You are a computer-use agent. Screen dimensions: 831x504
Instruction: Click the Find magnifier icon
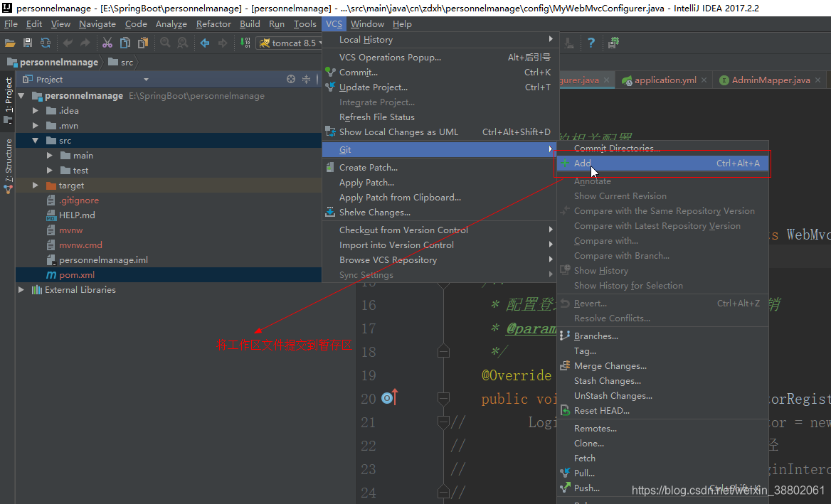pyautogui.click(x=165, y=43)
